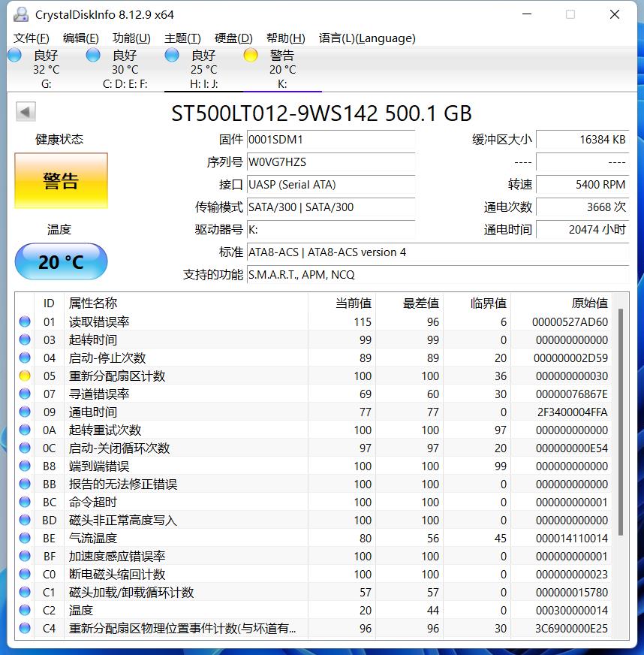Open the 帮助(H) menu
This screenshot has width=644, height=655.
[285, 38]
